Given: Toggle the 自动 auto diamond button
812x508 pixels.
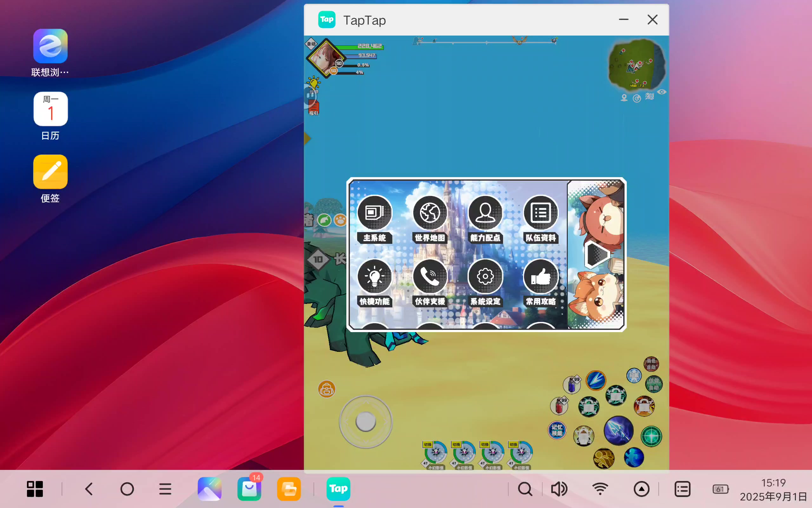Looking at the screenshot, I should (x=311, y=44).
